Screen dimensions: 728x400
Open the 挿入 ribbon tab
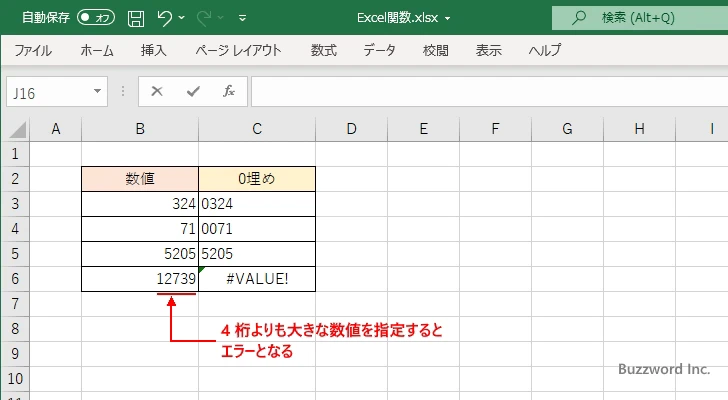click(153, 50)
